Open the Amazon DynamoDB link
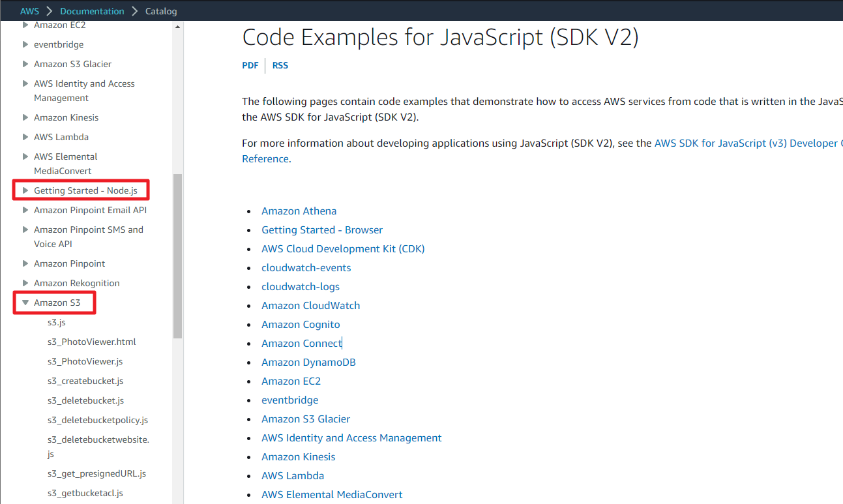Screen dimensions: 843x504 tap(309, 362)
